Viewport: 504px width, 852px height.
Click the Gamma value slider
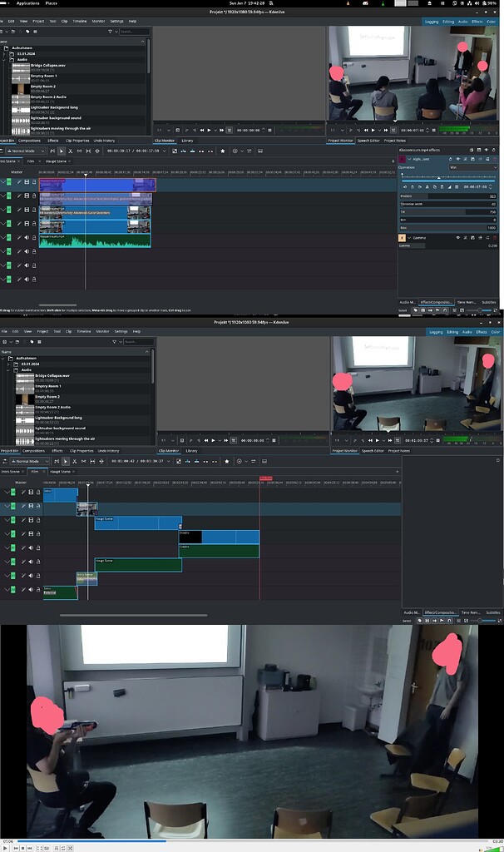[447, 245]
